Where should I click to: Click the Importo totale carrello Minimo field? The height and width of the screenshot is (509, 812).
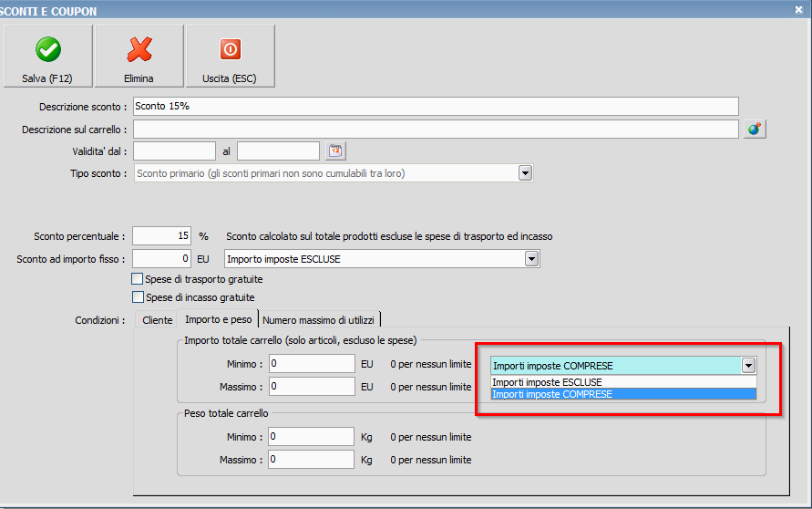(312, 364)
